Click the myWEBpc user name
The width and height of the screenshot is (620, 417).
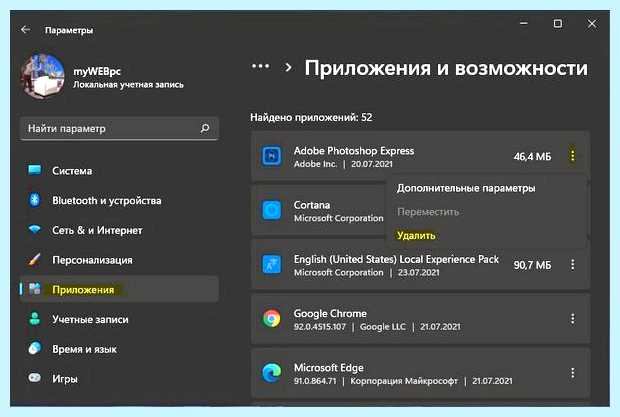(x=97, y=72)
